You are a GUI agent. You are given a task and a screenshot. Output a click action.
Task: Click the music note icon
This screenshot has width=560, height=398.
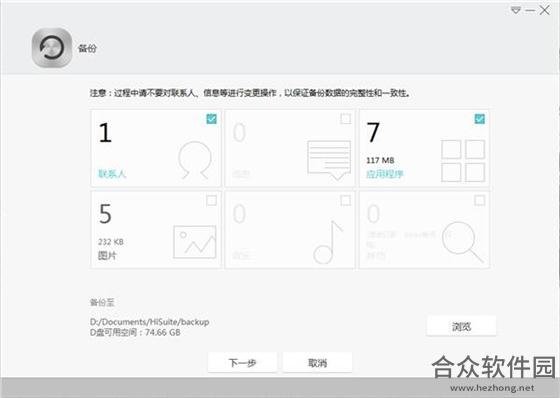click(x=328, y=242)
